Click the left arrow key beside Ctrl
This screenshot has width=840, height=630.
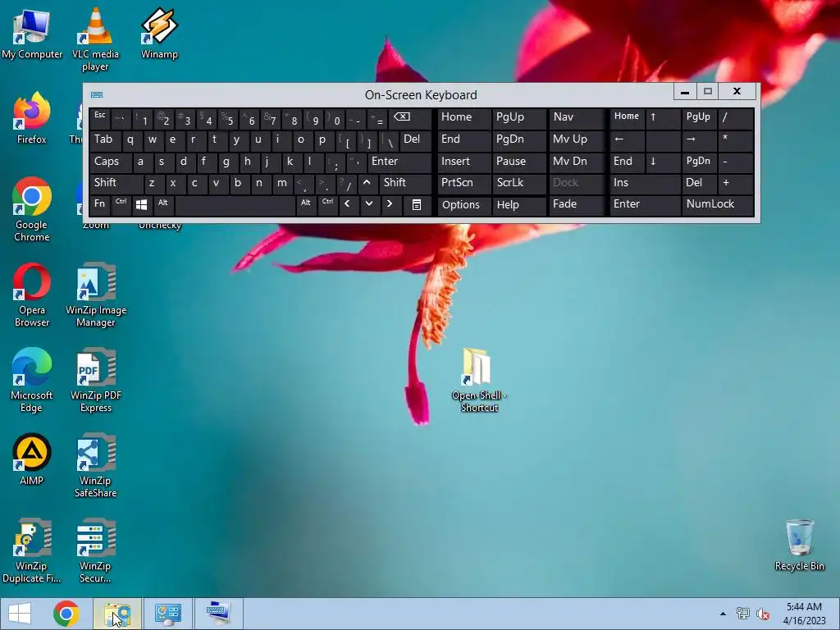tap(348, 204)
